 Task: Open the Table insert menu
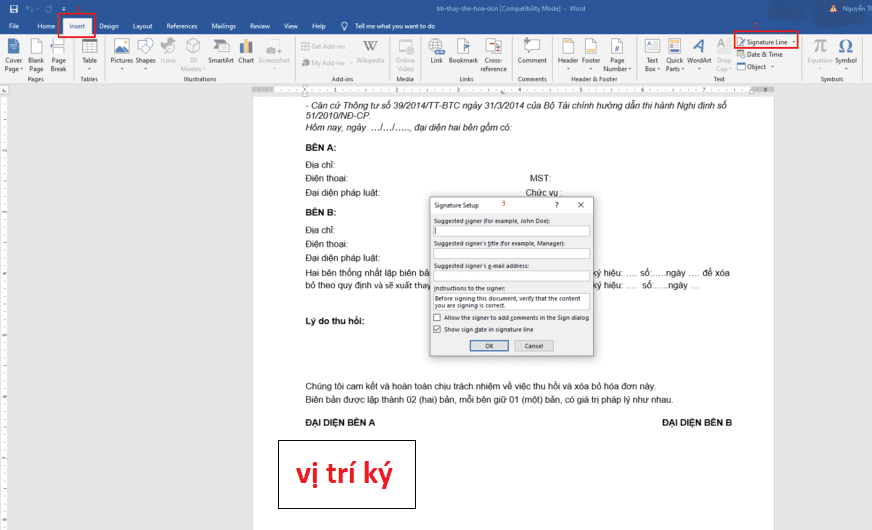point(89,56)
